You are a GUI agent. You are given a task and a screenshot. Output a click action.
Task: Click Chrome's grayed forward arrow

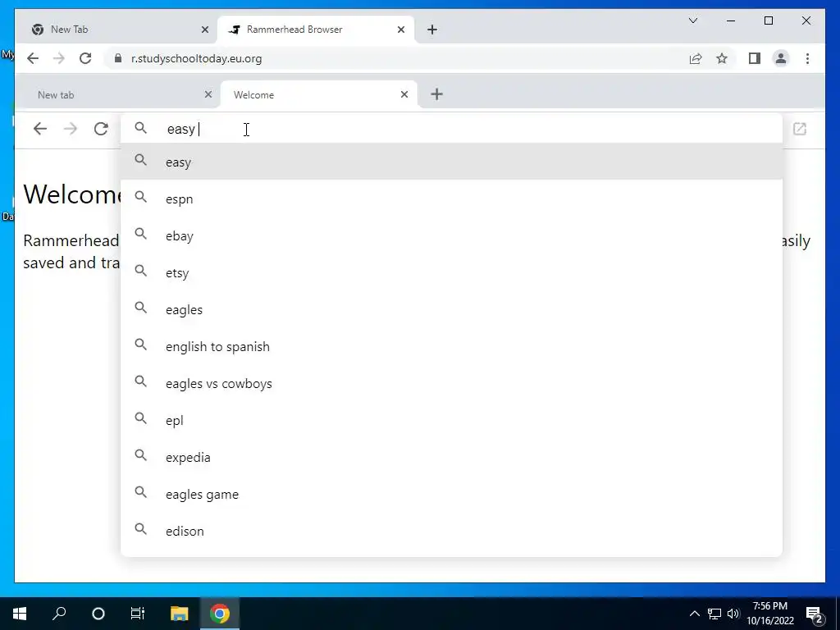pos(59,58)
